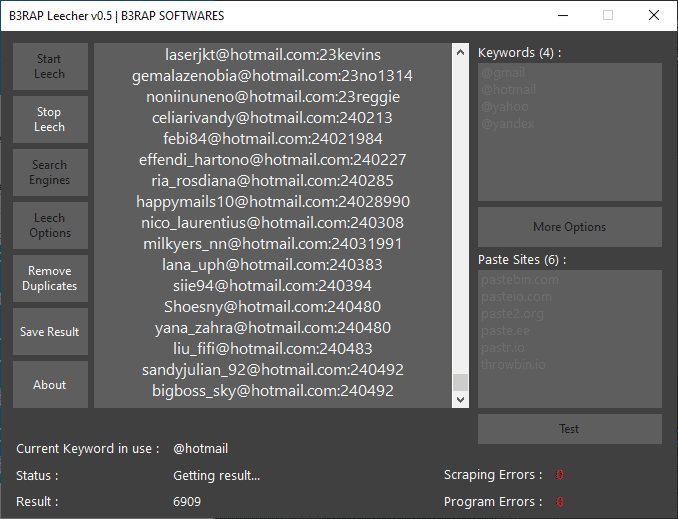Select throwbin.io in Paste Sites
This screenshot has height=519, width=678.
[513, 365]
